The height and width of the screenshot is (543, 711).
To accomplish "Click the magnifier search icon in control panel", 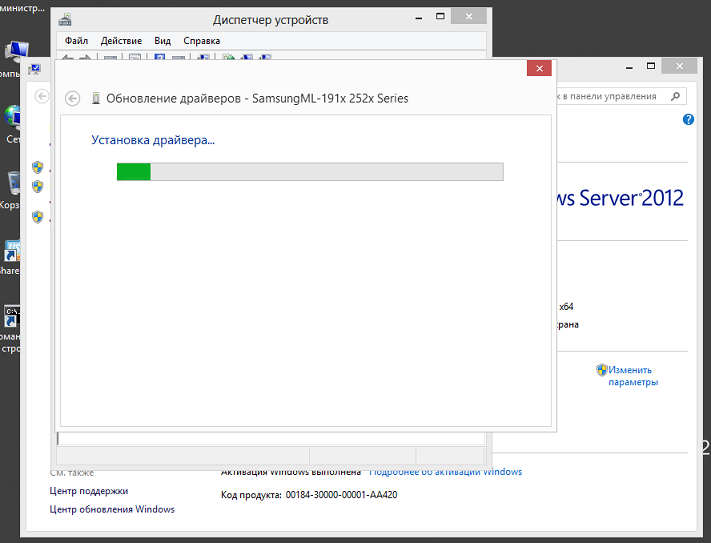I will (x=676, y=96).
